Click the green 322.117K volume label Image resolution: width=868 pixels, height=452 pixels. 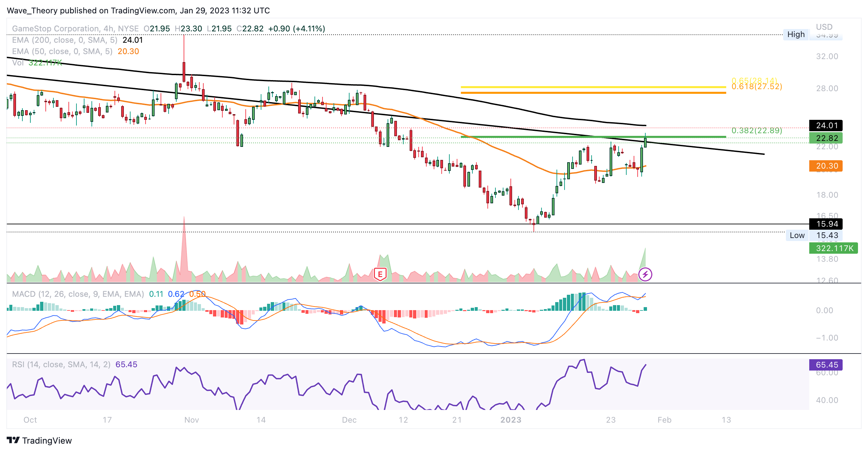833,248
